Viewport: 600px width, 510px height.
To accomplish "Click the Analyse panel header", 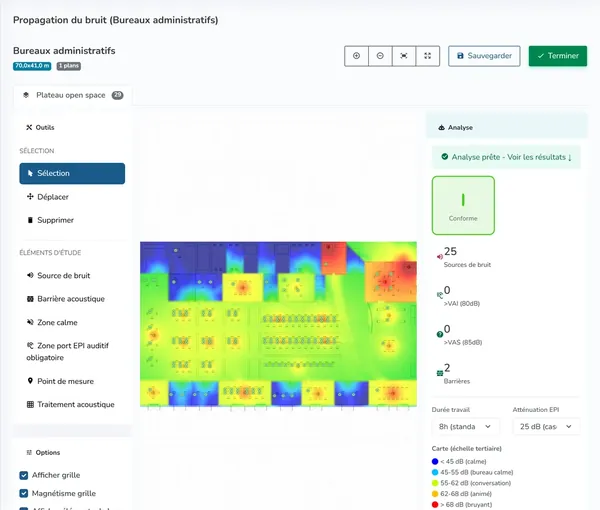I will pyautogui.click(x=507, y=127).
